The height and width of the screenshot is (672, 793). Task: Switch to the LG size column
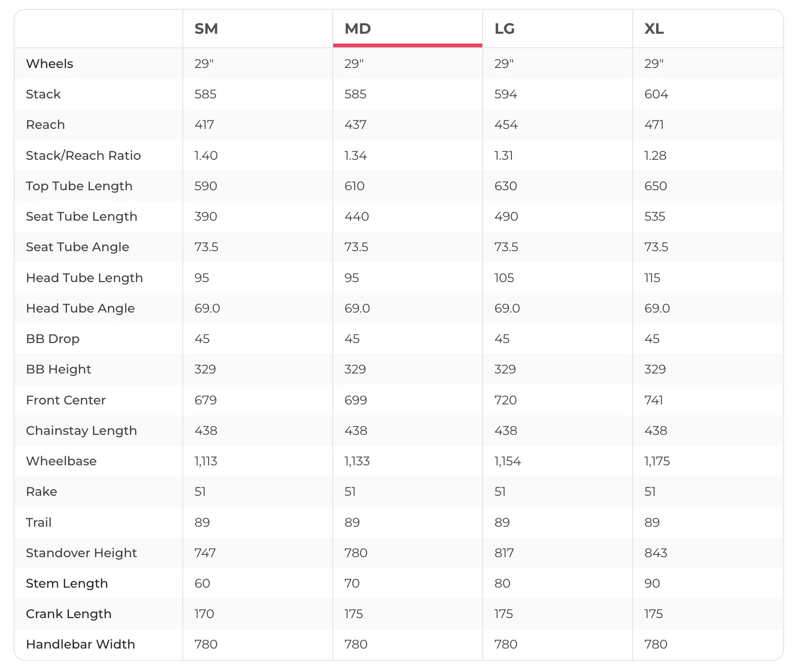pyautogui.click(x=505, y=29)
